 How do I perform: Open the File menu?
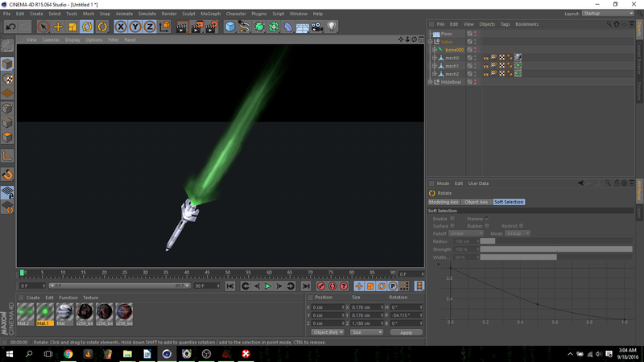7,14
